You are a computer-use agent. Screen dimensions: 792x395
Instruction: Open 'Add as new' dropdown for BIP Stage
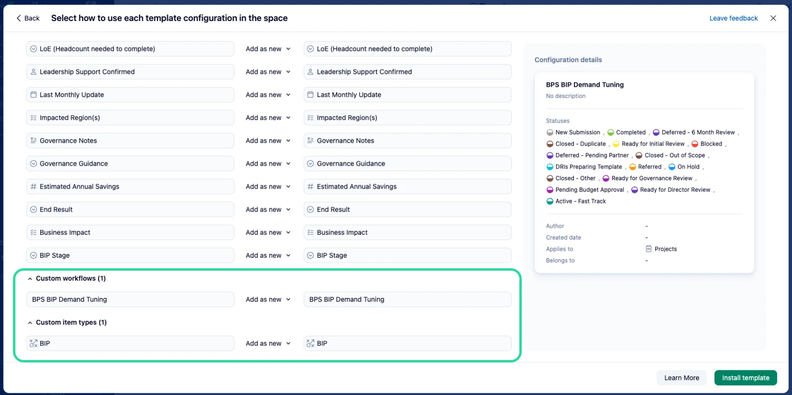pos(268,256)
